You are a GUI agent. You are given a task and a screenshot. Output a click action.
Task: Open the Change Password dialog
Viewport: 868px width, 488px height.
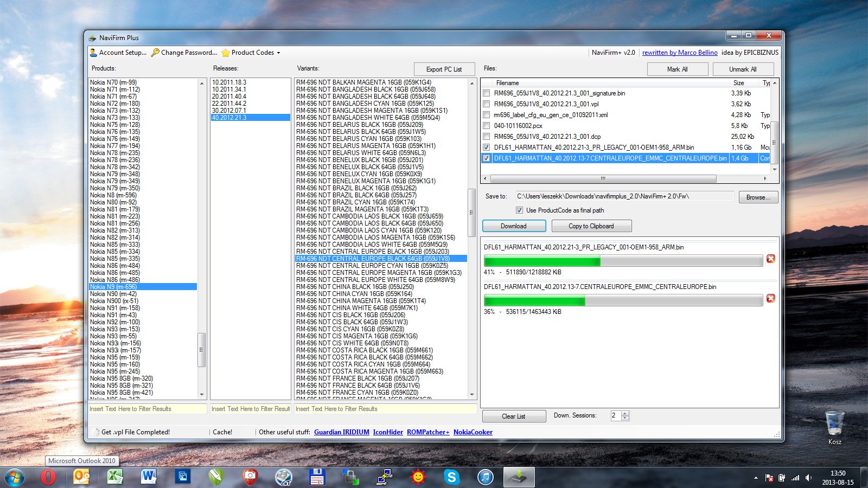coord(184,53)
